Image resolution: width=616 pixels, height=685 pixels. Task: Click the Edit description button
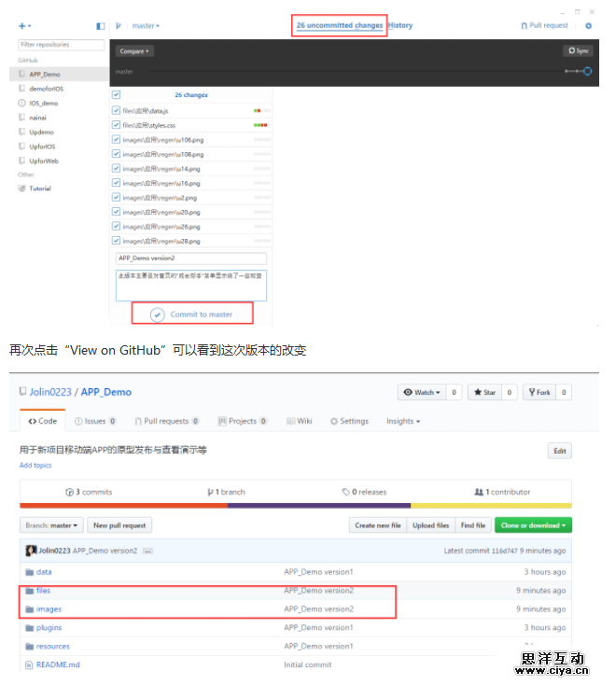[x=560, y=451]
